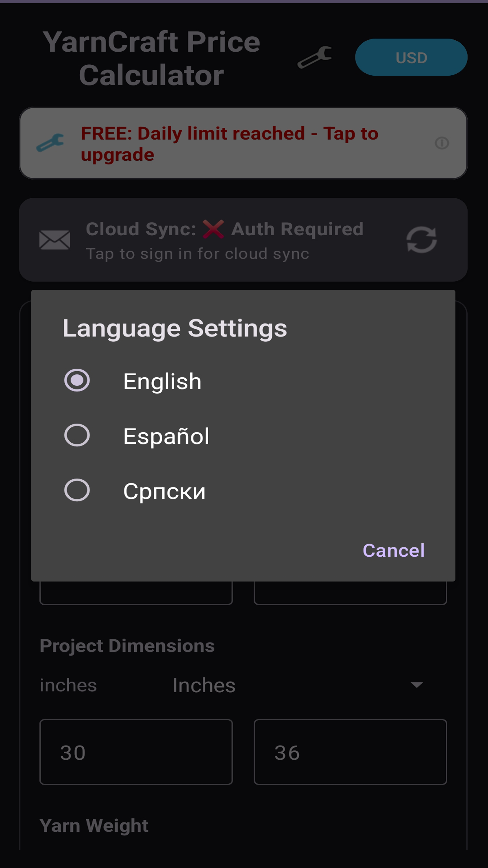Cancel the Language Settings dialog
488x868 pixels.
[393, 550]
